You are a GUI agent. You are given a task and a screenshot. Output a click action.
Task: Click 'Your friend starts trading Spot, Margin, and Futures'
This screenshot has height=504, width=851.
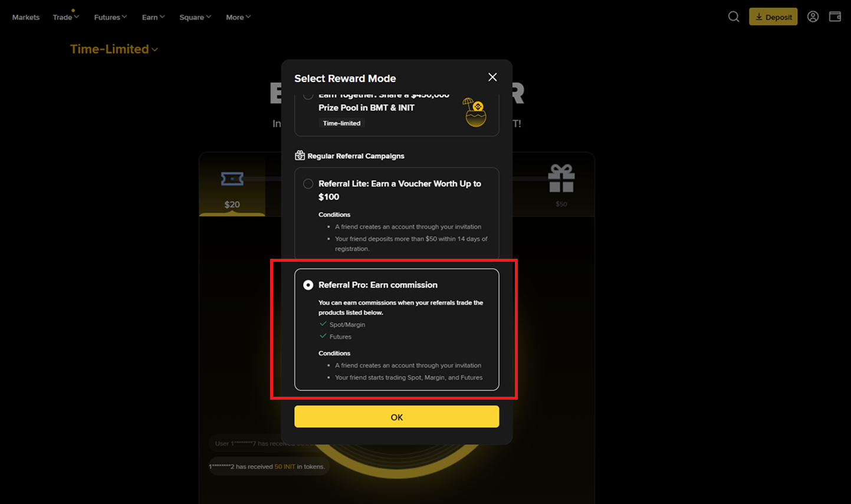pyautogui.click(x=409, y=377)
